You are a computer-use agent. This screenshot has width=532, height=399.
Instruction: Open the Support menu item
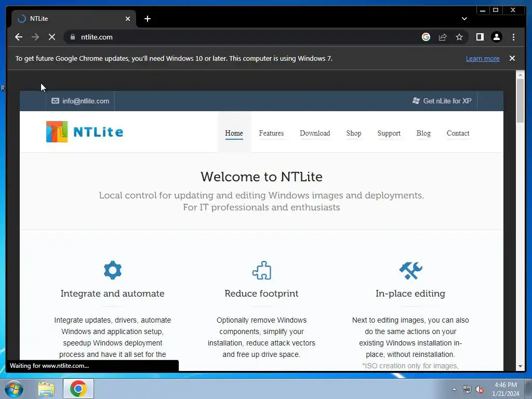tap(389, 134)
